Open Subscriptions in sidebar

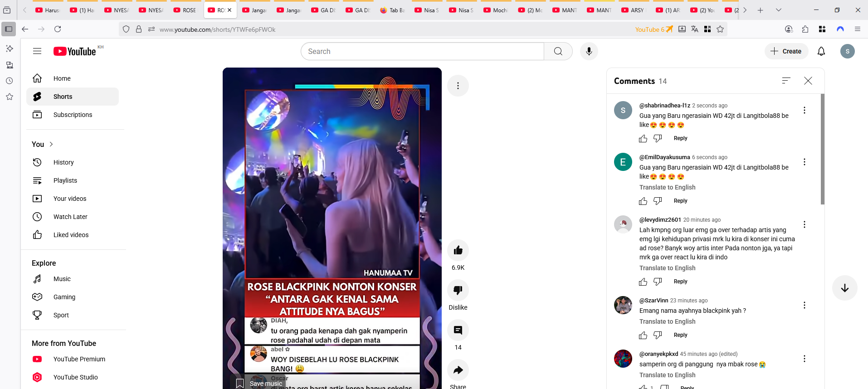click(73, 115)
